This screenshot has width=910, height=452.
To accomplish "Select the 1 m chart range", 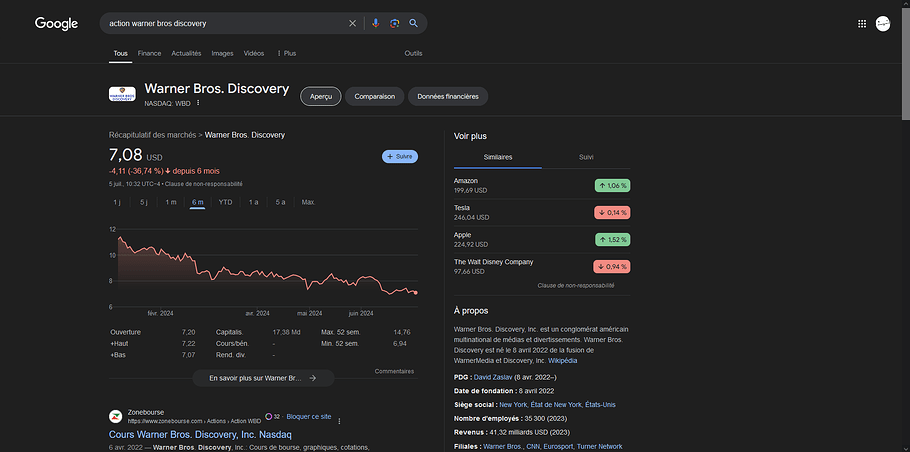I will pos(171,202).
